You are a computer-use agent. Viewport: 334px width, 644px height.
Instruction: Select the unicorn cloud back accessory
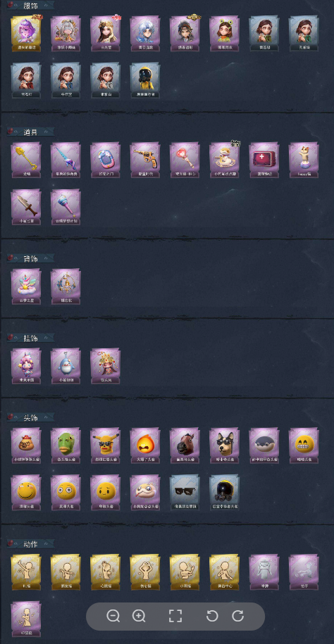click(x=26, y=286)
